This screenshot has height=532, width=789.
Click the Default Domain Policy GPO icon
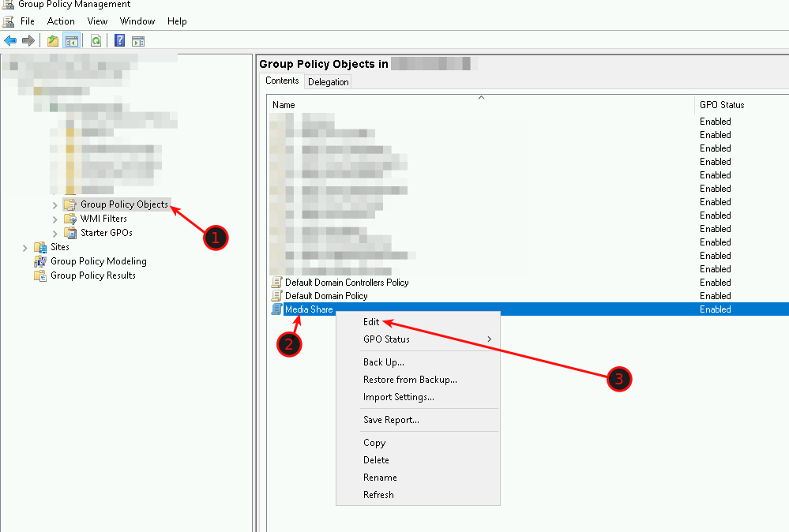click(x=276, y=296)
